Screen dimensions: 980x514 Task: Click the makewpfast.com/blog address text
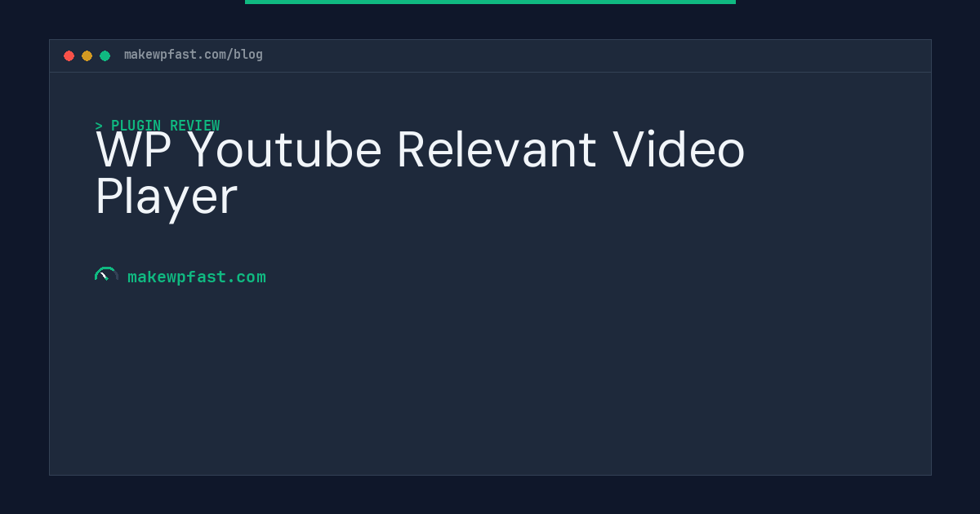(194, 55)
